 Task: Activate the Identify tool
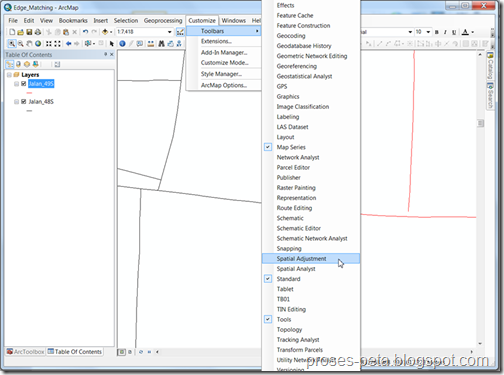tap(122, 44)
